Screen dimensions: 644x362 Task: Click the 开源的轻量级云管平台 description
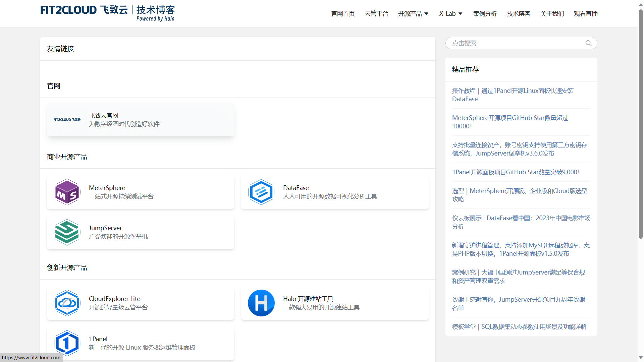click(x=118, y=307)
